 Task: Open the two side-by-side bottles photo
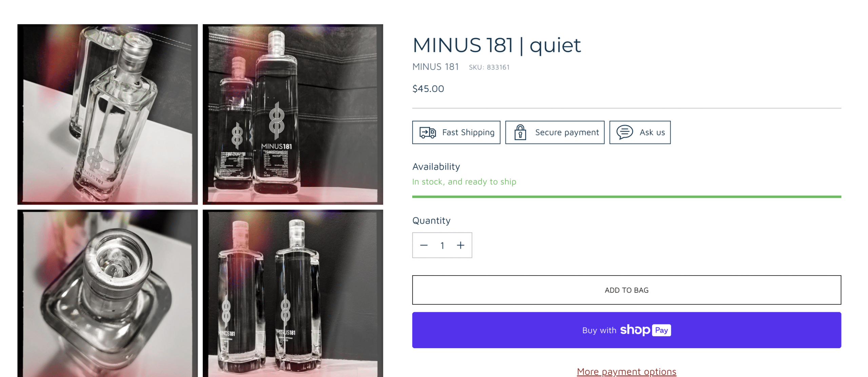pos(293,293)
